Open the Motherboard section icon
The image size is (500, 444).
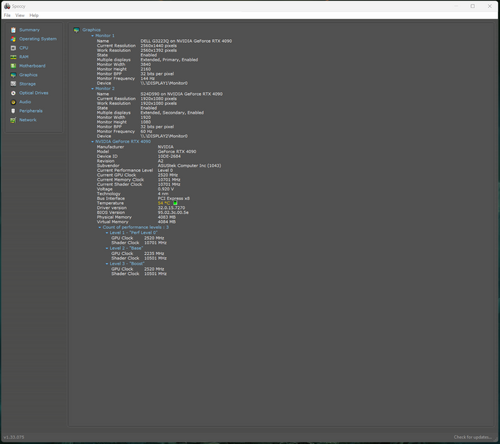13,66
